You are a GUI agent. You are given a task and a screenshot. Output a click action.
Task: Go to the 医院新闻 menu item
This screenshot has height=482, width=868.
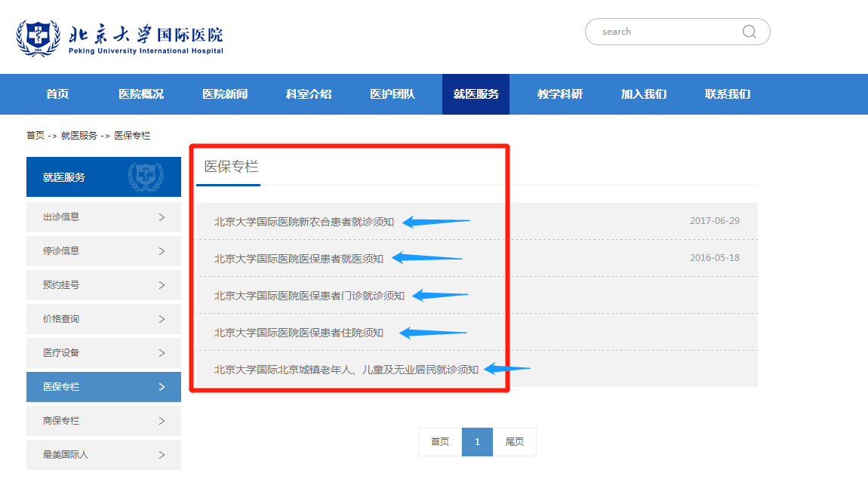coord(225,94)
